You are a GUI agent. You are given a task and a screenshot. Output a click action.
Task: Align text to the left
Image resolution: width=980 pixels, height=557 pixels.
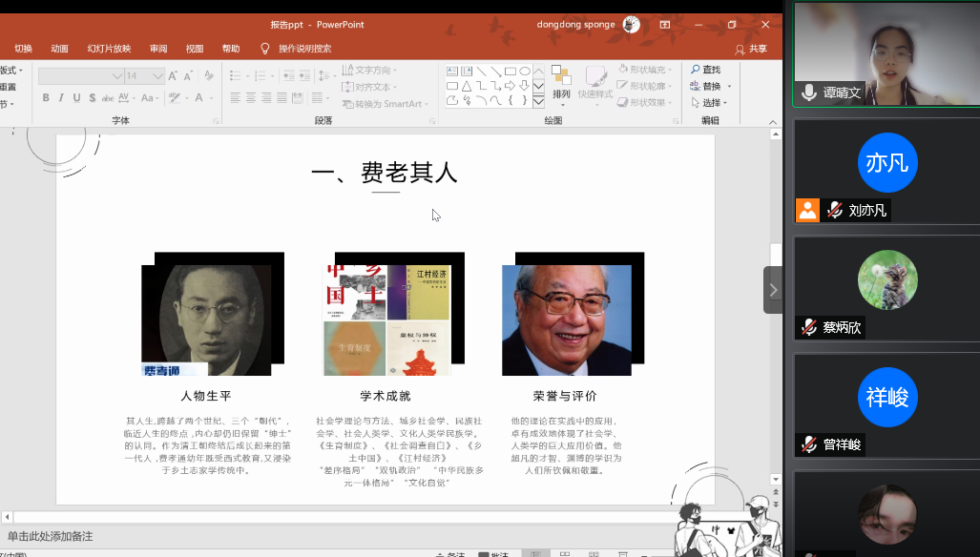(x=236, y=98)
